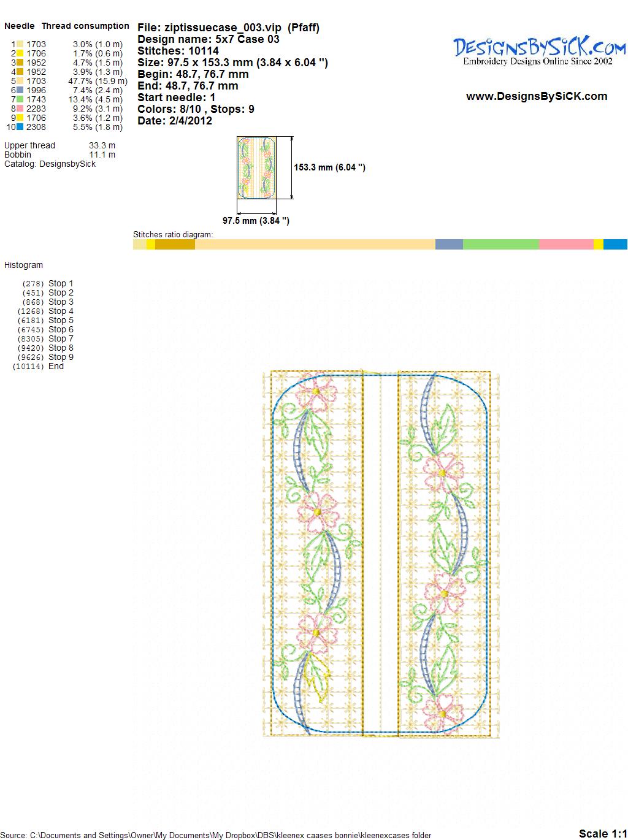628x840 pixels.
Task: Open the www.DesignsBySiCK.com website link
Action: (x=537, y=96)
